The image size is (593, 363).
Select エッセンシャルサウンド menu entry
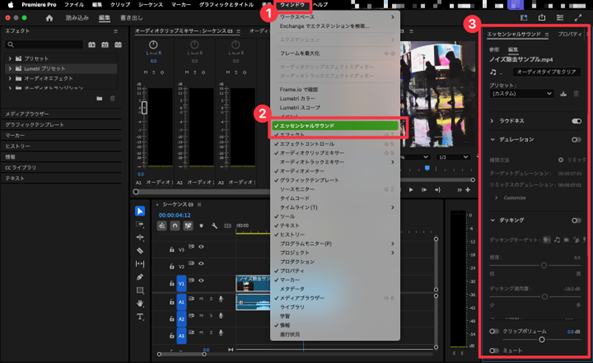pyautogui.click(x=335, y=126)
